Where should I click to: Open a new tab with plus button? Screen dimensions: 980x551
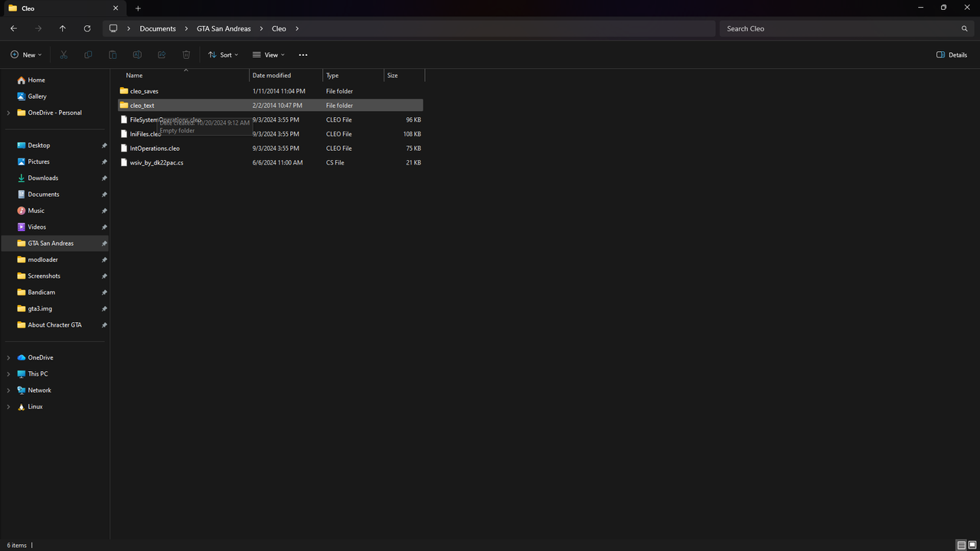[138, 8]
